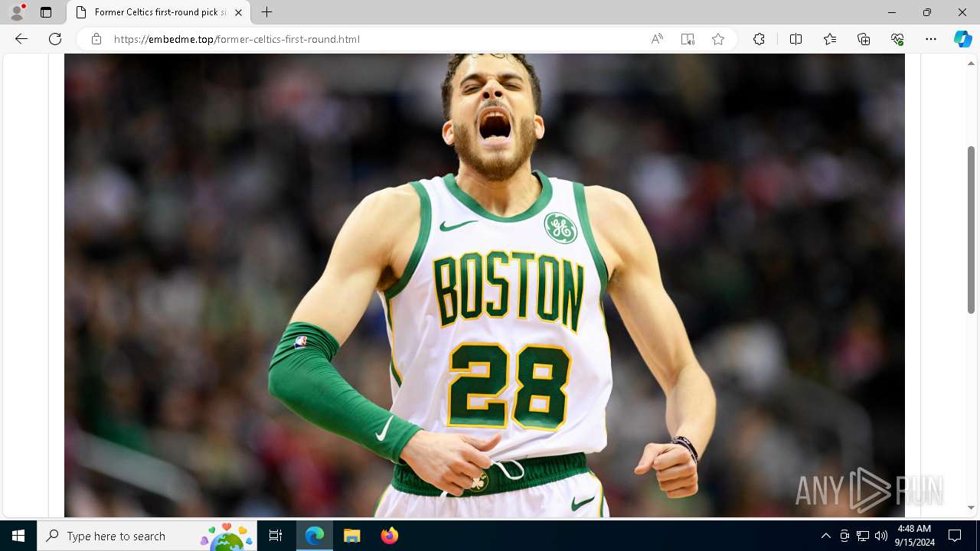This screenshot has width=980, height=551.
Task: Toggle Split screen view
Action: 795,39
